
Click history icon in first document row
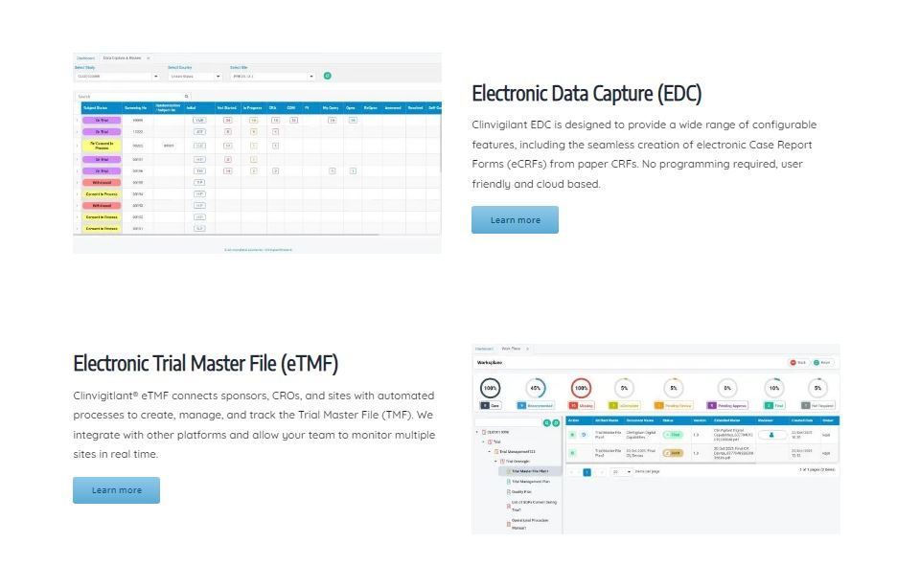[584, 435]
